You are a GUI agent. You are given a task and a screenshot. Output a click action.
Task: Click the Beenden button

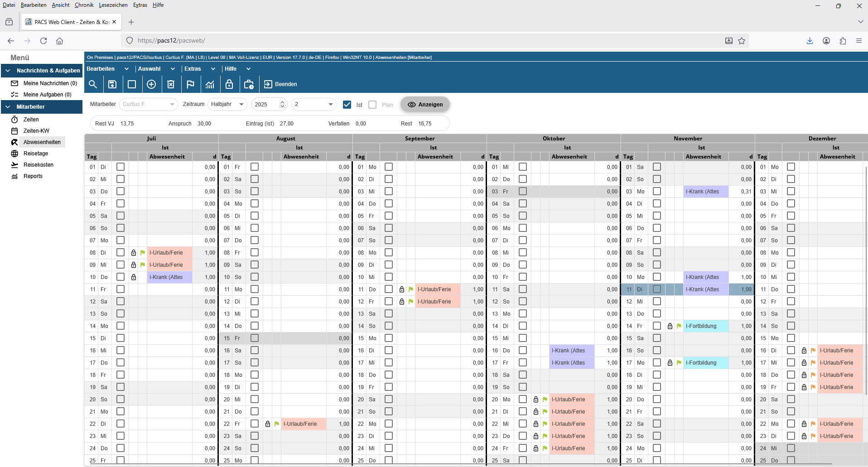point(280,84)
